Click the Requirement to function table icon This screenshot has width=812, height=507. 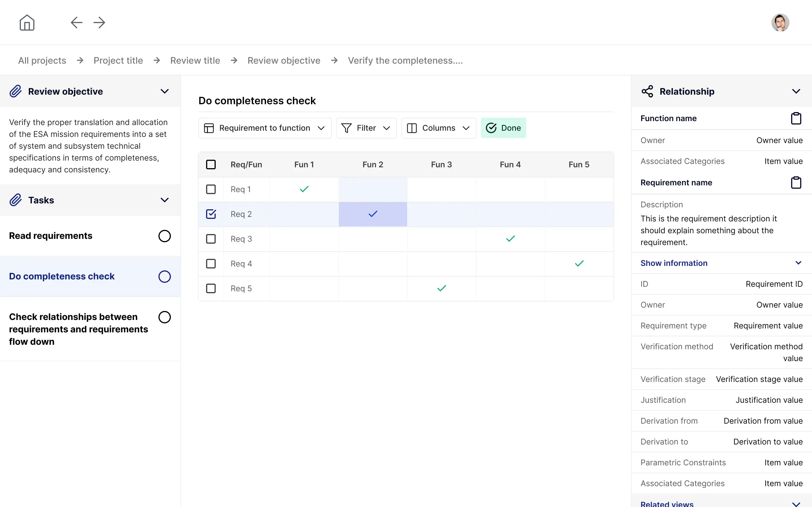[x=209, y=128]
